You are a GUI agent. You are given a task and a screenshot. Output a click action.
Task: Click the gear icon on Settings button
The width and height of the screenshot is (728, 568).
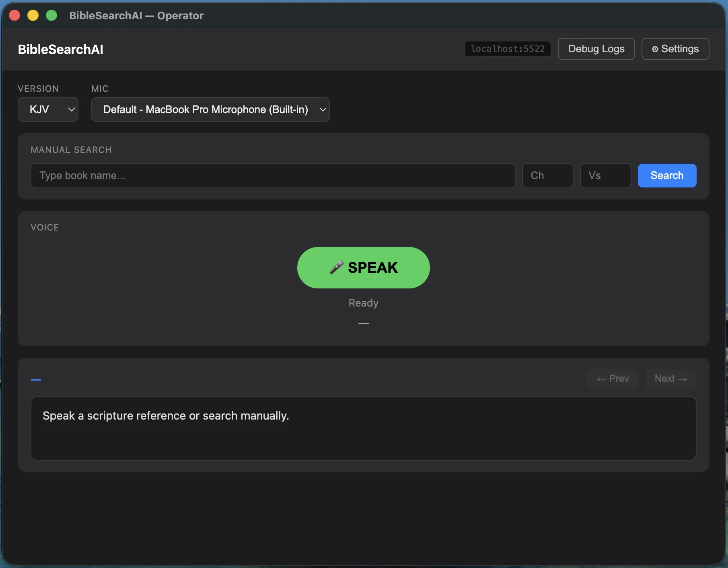pos(655,49)
